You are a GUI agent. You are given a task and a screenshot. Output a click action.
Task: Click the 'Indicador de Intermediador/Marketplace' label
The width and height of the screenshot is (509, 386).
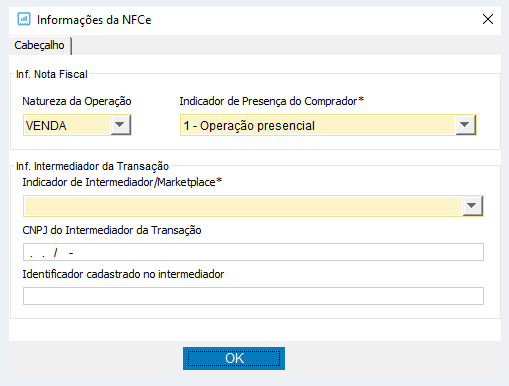122,182
